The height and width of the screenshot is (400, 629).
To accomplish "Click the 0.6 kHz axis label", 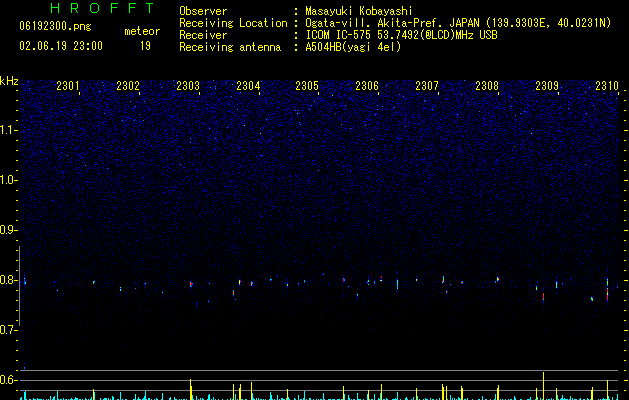I will tap(9, 380).
